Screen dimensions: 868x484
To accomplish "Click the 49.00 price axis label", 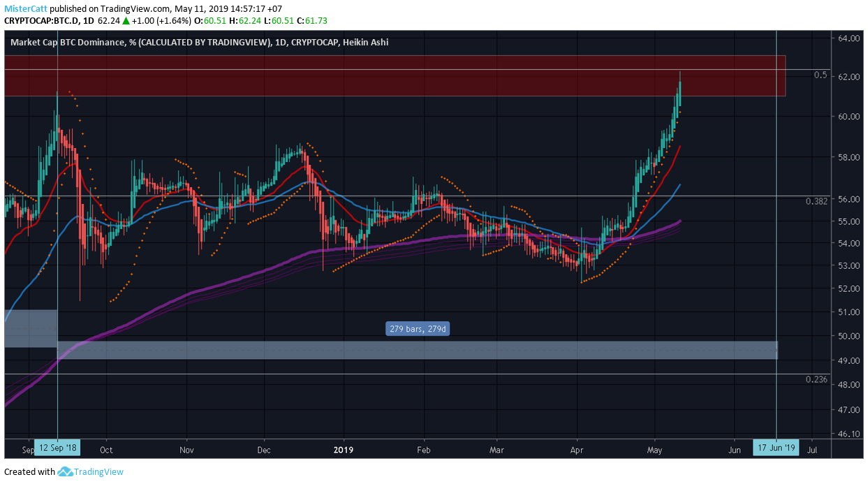I will (x=849, y=361).
